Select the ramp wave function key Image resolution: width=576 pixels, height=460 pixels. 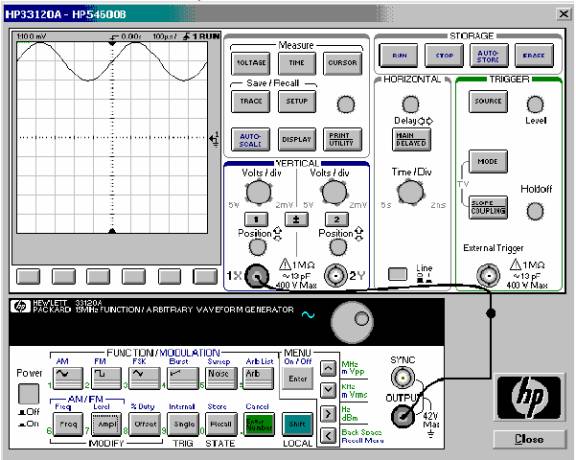(183, 378)
